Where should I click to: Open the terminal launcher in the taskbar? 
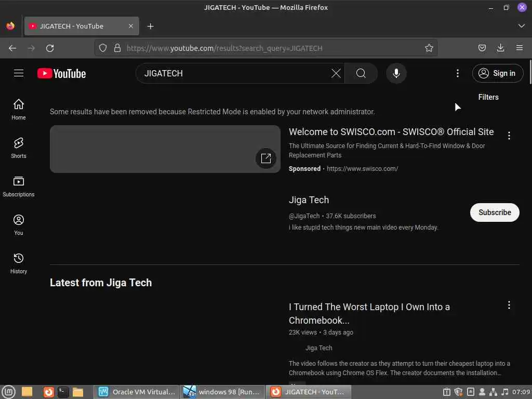pos(63,392)
